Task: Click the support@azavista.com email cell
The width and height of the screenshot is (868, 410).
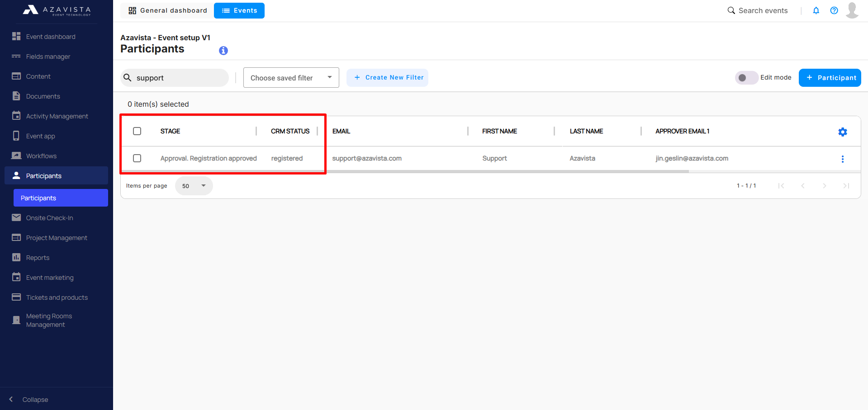Action: pos(367,158)
